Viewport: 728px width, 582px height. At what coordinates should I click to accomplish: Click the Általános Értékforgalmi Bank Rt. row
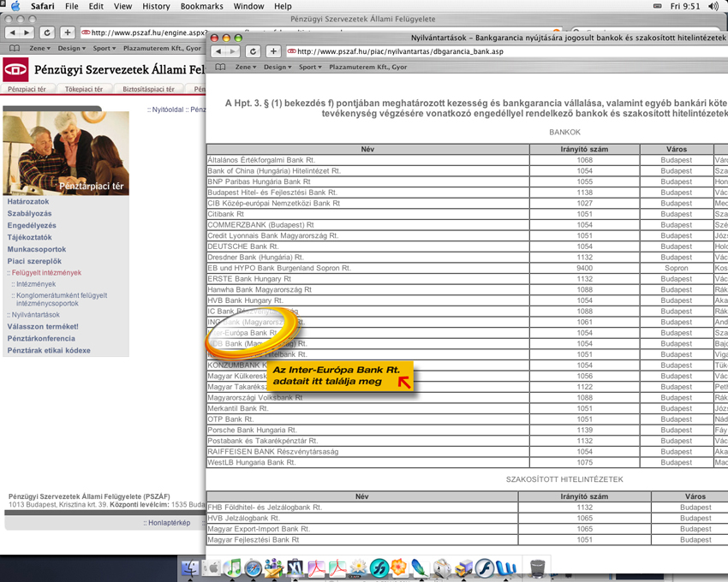[467, 160]
